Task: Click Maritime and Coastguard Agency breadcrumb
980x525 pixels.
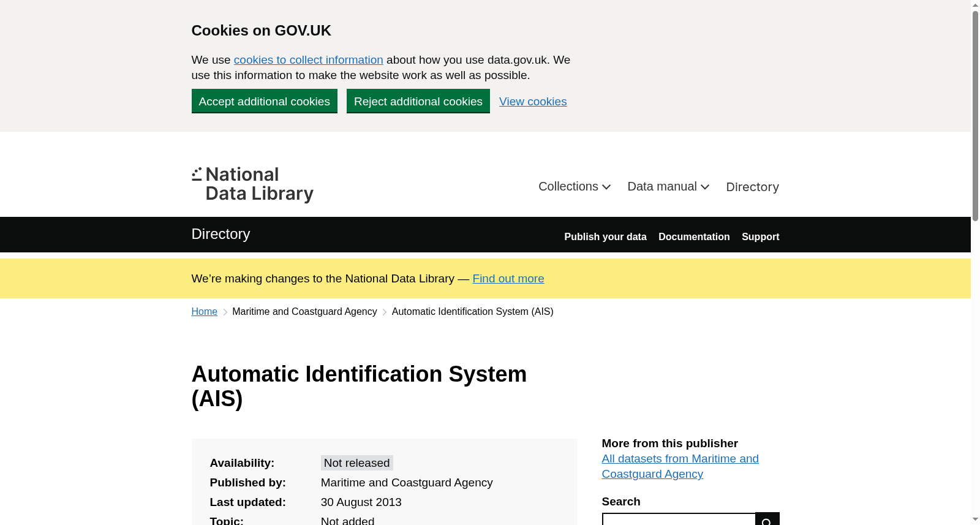Action: (304, 312)
